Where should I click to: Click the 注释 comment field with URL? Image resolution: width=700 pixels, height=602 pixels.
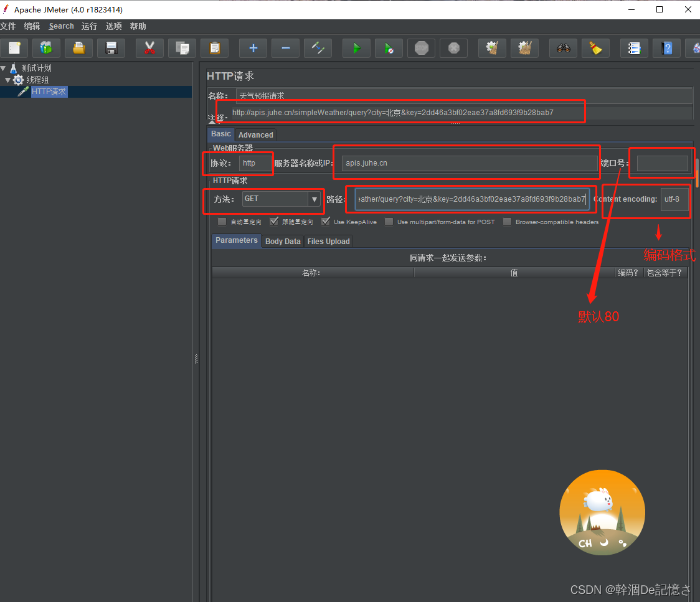pos(461,113)
